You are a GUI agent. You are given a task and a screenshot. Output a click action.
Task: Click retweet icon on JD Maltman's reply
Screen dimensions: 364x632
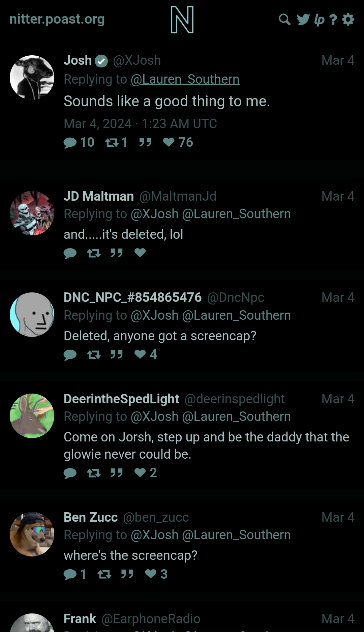point(94,253)
